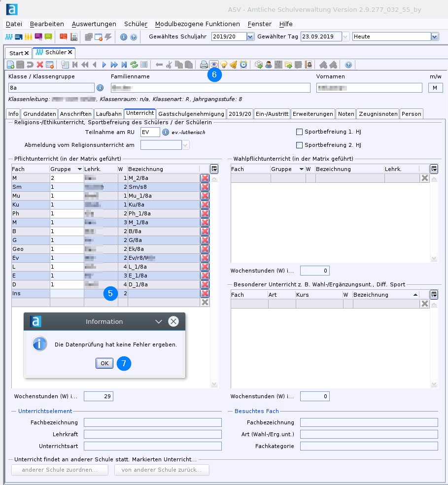Click the folder with green arrow icon
This screenshot has width=448, height=485.
(x=288, y=65)
